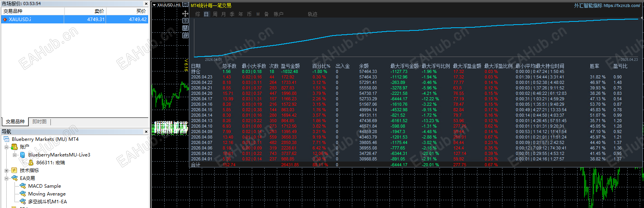Open the XAUUSD.i,H1 chart dropdown arrow
Image resolution: width=644 pixels, height=208 pixels.
click(154, 5)
